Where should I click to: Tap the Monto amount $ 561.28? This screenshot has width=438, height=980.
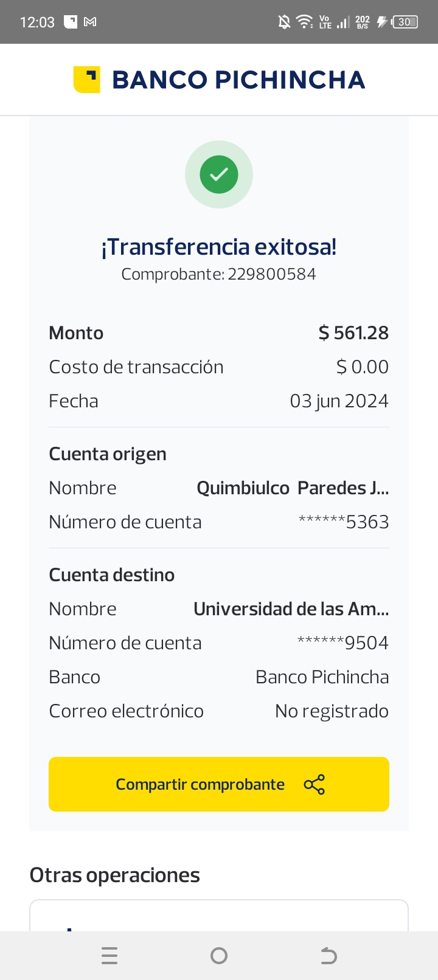[353, 333]
